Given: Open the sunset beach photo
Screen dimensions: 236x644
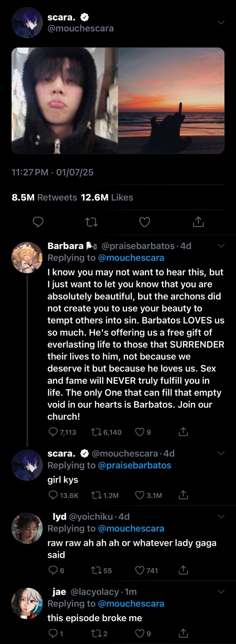Looking at the screenshot, I should tap(171, 101).
